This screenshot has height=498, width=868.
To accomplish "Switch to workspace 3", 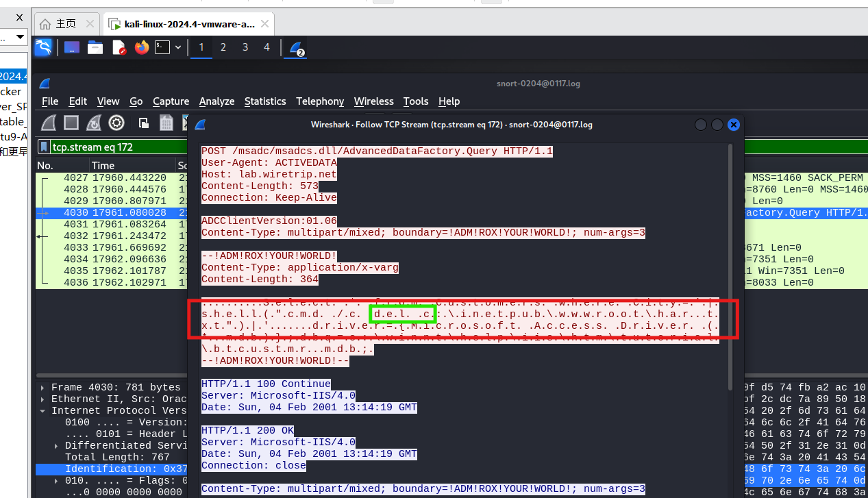I will [245, 47].
